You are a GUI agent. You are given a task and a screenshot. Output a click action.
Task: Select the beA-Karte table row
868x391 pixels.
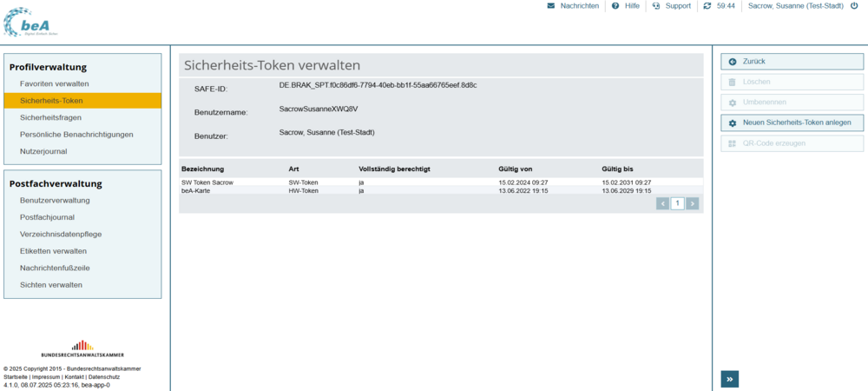pos(195,190)
